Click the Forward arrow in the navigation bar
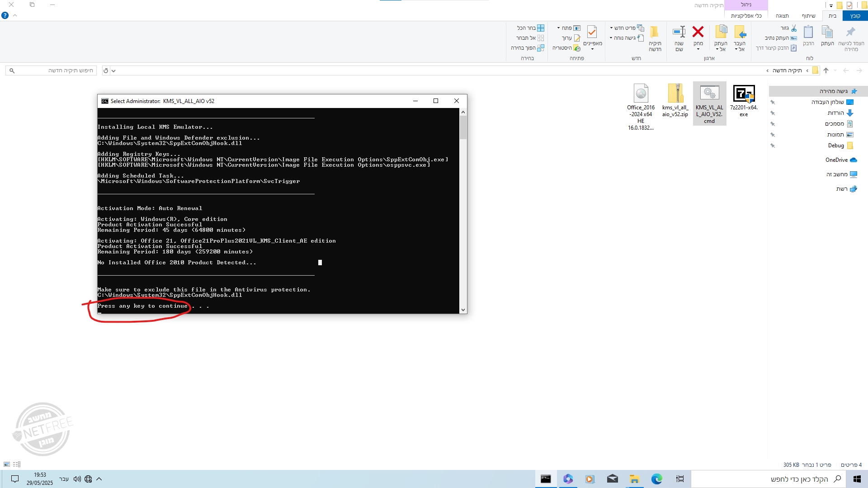This screenshot has height=488, width=868. click(859, 70)
